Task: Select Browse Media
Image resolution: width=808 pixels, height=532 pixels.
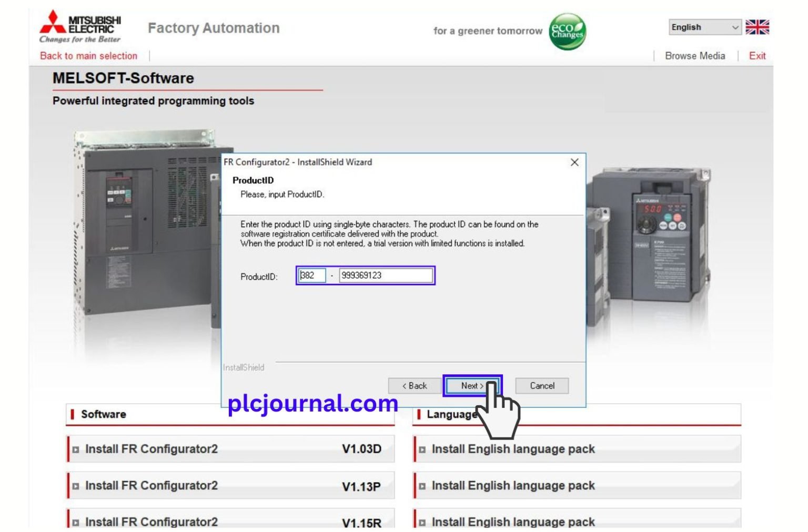Action: pos(695,56)
